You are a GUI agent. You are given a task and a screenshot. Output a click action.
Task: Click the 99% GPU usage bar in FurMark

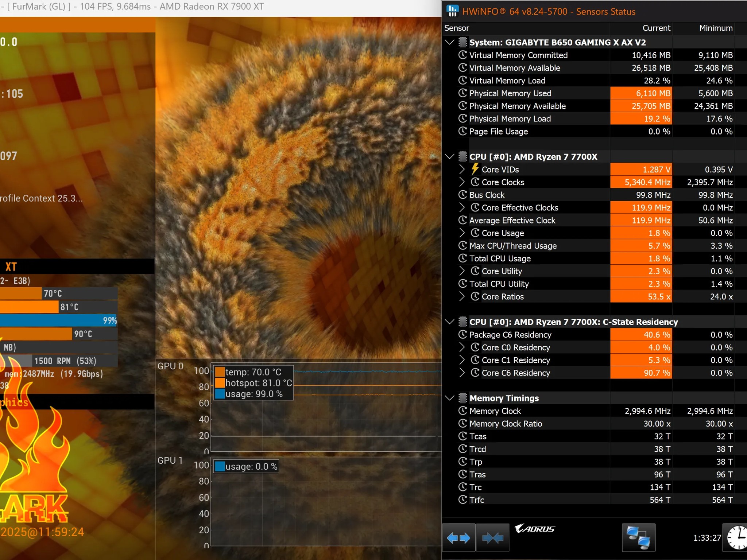pos(59,320)
